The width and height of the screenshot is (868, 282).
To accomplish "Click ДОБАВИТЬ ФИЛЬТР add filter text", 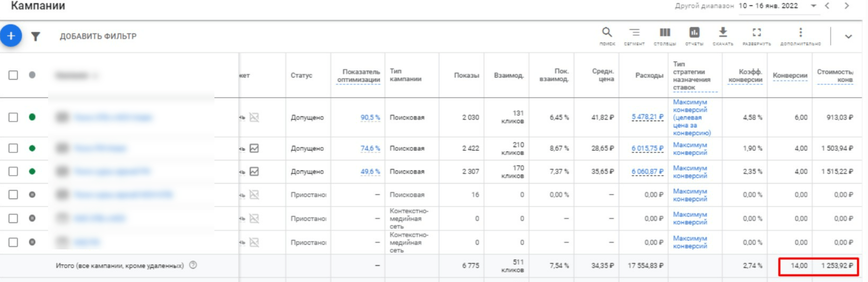I will [98, 36].
